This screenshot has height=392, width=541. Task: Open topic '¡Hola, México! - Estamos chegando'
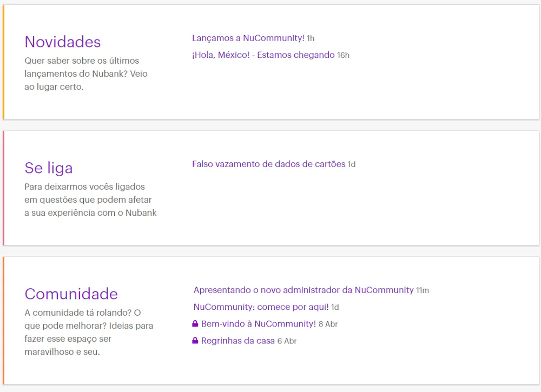pos(263,55)
